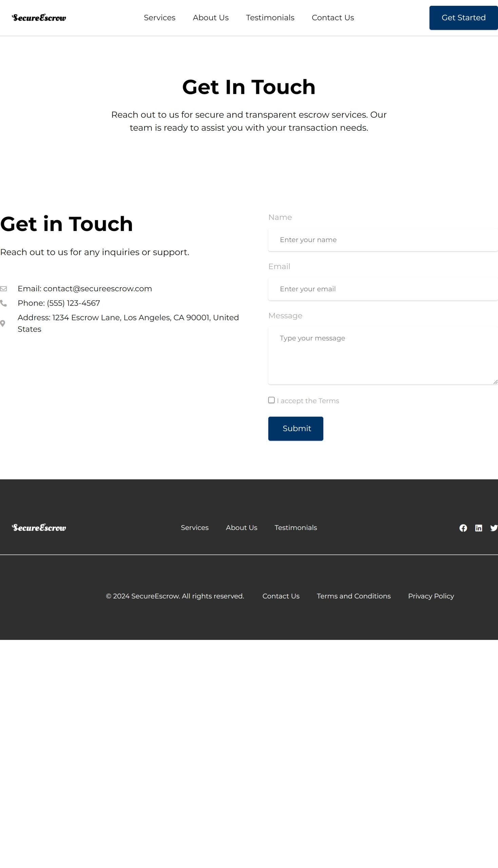This screenshot has width=498, height=868.
Task: Submit the contact form
Action: click(295, 428)
